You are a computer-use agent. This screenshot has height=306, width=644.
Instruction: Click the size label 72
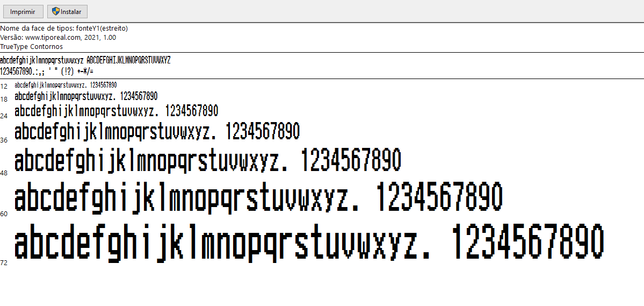(x=4, y=263)
